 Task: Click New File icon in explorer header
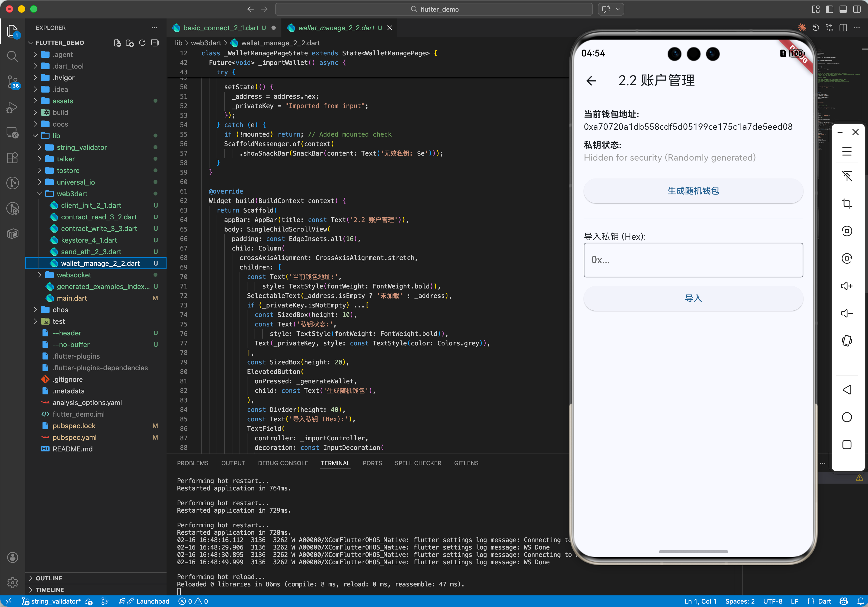(118, 43)
